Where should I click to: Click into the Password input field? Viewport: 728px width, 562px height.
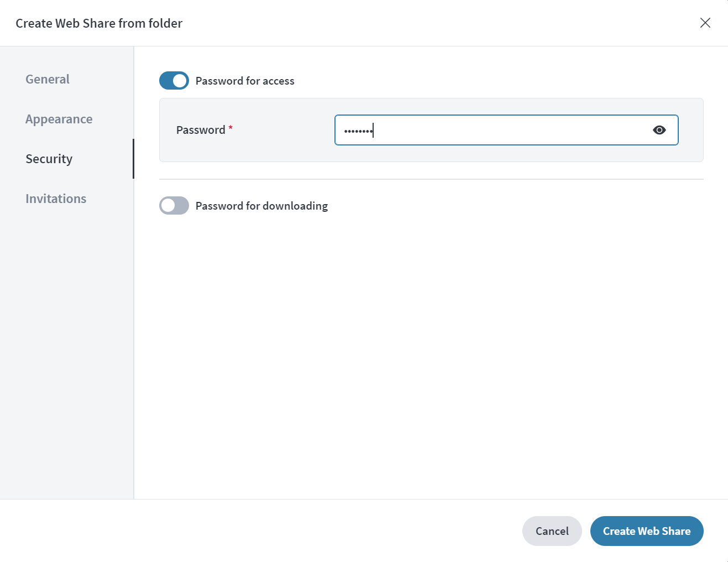pyautogui.click(x=506, y=130)
